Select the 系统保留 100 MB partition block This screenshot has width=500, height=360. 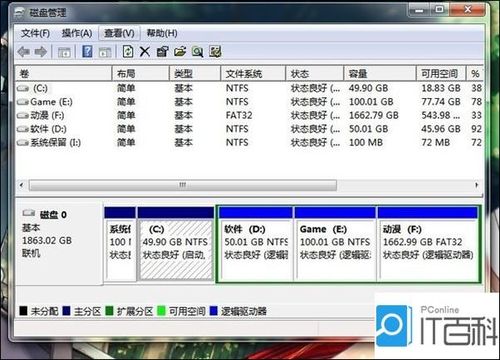click(x=120, y=244)
